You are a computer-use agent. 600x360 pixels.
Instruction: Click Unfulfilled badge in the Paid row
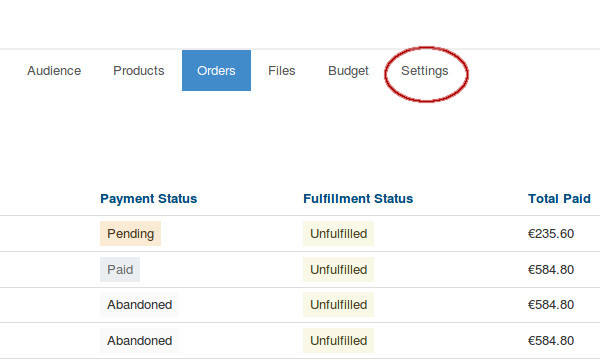339,269
